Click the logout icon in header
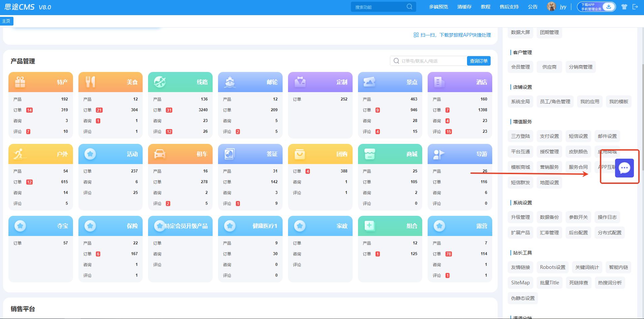 635,7
